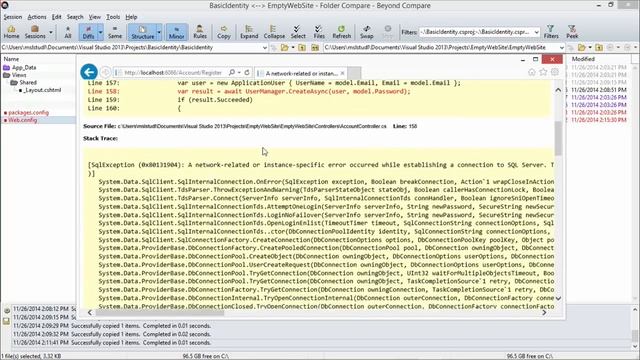This screenshot has width=640, height=360.
Task: Go up one level on right side
Action: coord(599,48)
